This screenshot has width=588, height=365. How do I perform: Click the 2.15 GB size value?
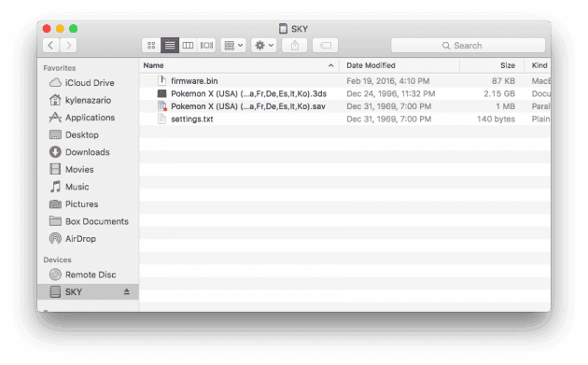click(x=499, y=93)
